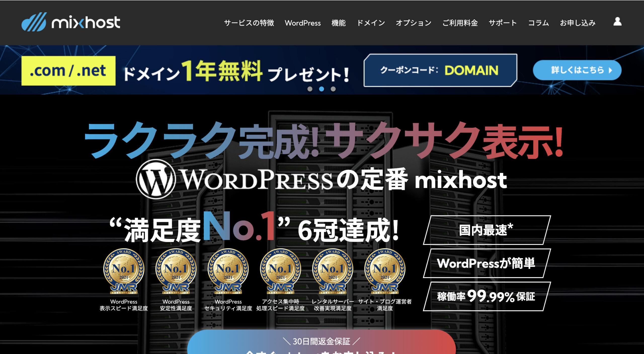Click アクセス集中時処理スピード満足度 medal

(280, 271)
